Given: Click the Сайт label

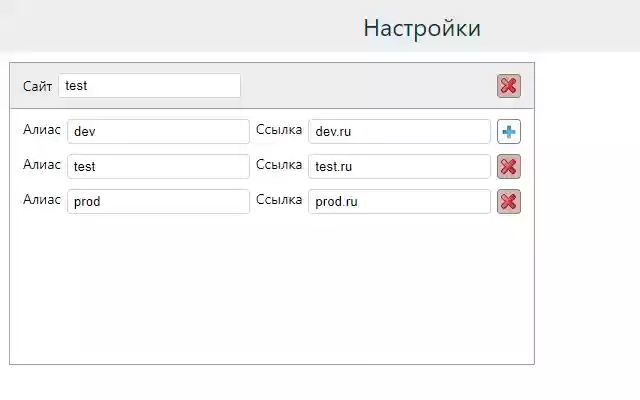Looking at the screenshot, I should coord(38,86).
